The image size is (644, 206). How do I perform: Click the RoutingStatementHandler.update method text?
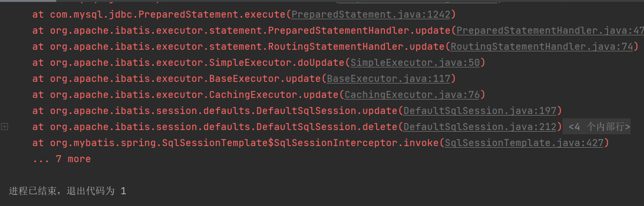[356, 47]
